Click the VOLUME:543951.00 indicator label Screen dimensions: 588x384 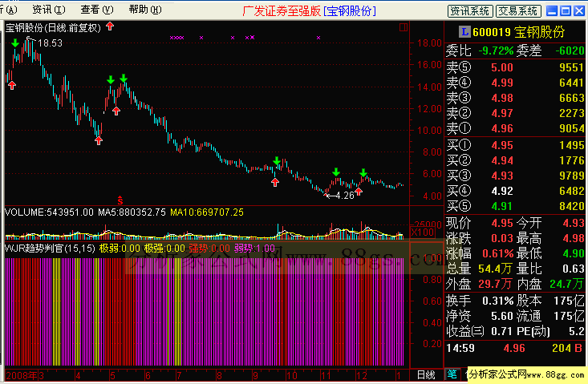49,212
